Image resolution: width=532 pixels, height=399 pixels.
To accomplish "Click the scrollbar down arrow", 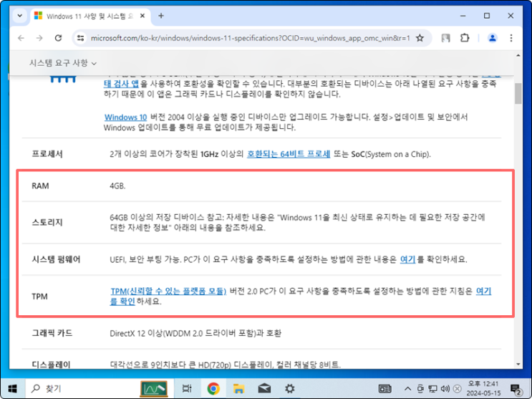I will pyautogui.click(x=518, y=364).
